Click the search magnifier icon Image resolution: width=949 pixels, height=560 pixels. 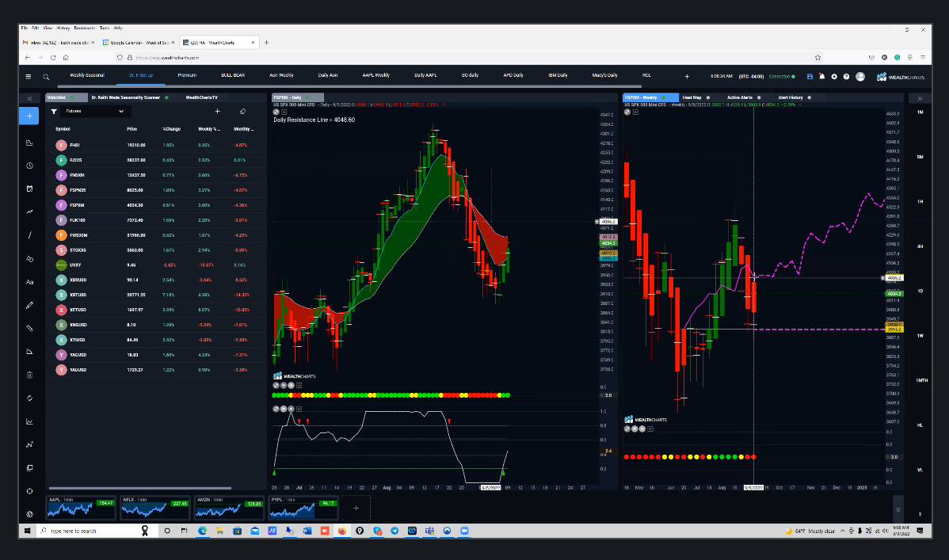(46, 77)
